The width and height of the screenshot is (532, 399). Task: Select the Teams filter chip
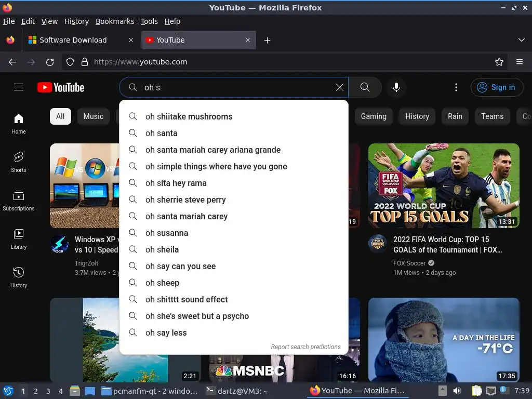(493, 116)
